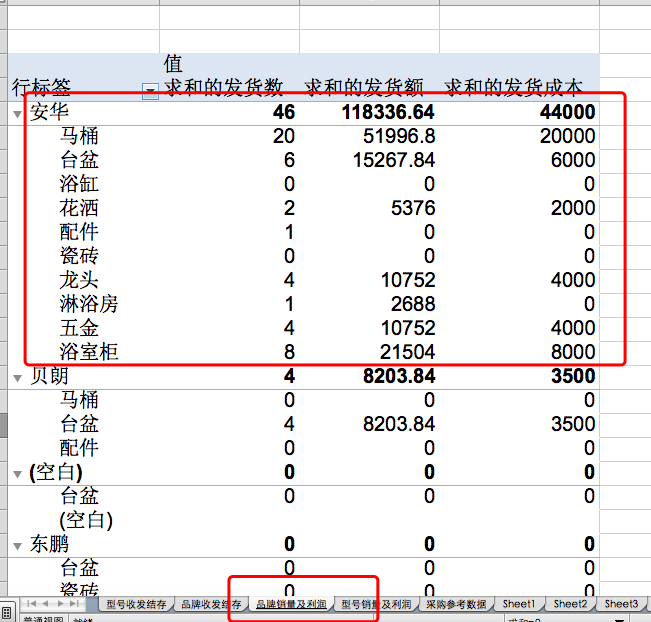Viewport: 651px width, 622px height.
Task: Switch to Sheet3 tab
Action: coord(621,605)
